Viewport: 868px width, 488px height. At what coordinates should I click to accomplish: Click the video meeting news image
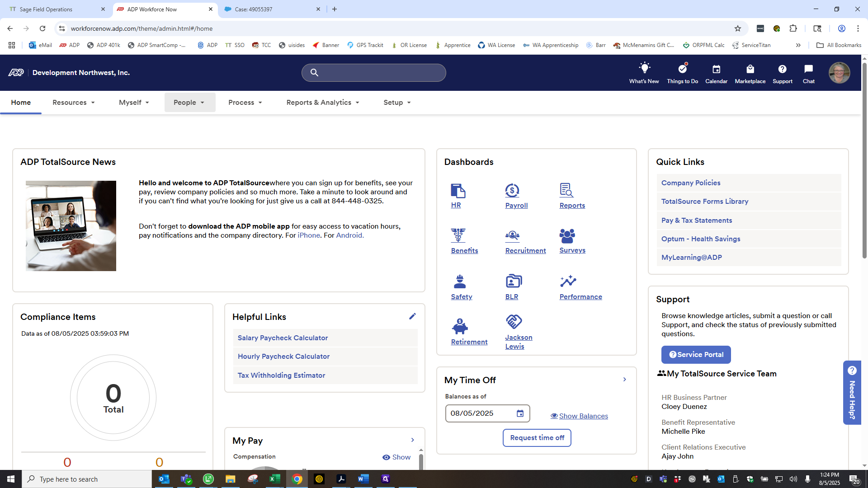point(71,226)
